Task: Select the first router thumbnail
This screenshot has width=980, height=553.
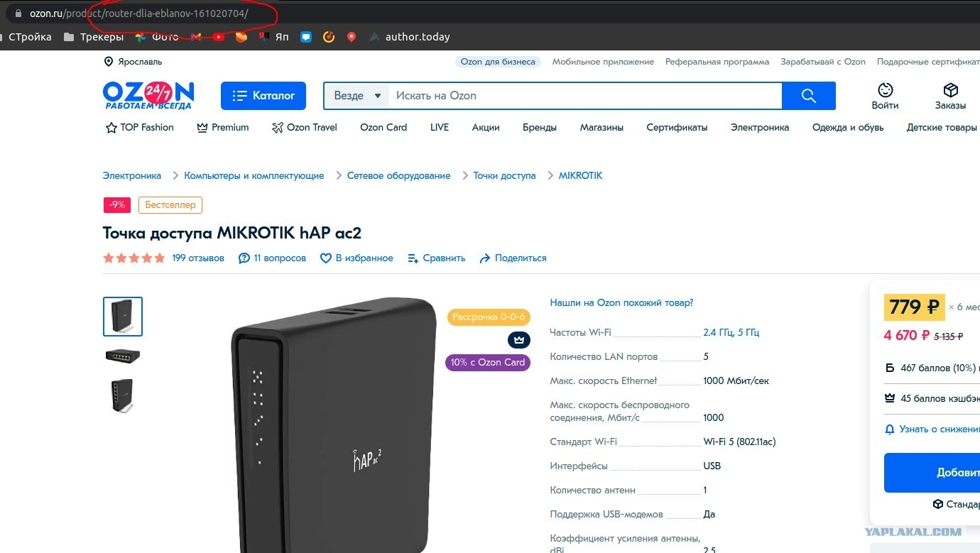Action: click(x=123, y=317)
